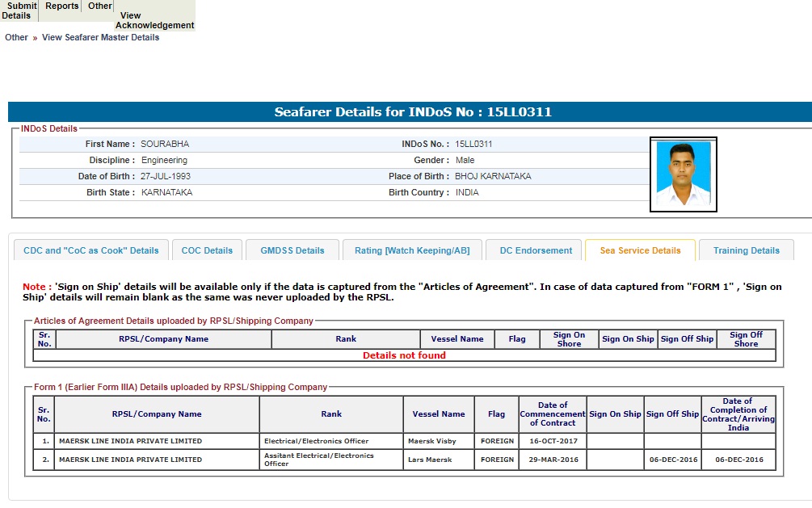Click Date of Commencement of Contract header
Image resolution: width=812 pixels, height=508 pixels.
pos(552,414)
